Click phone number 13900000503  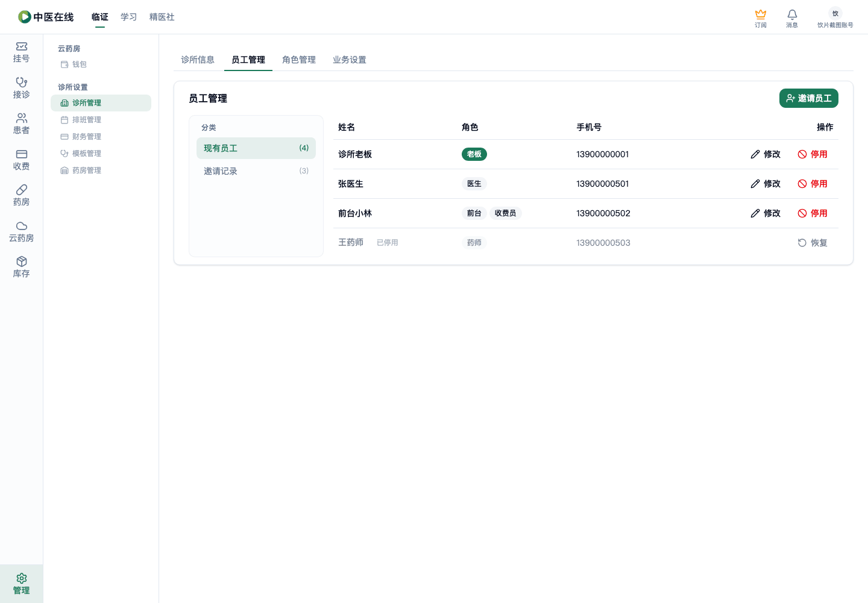click(603, 243)
